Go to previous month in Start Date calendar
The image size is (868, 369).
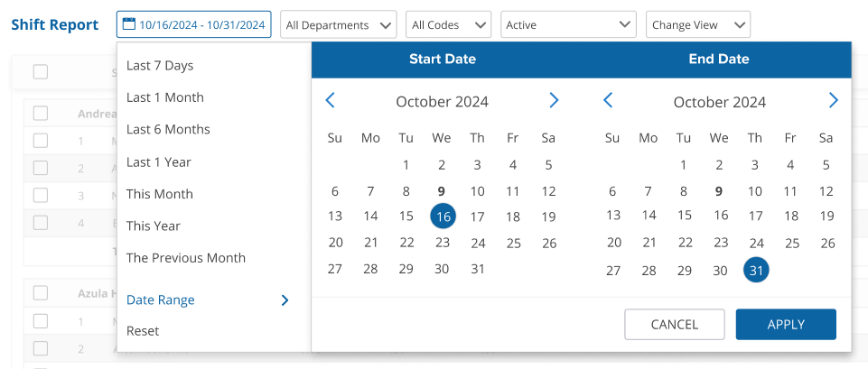[330, 101]
